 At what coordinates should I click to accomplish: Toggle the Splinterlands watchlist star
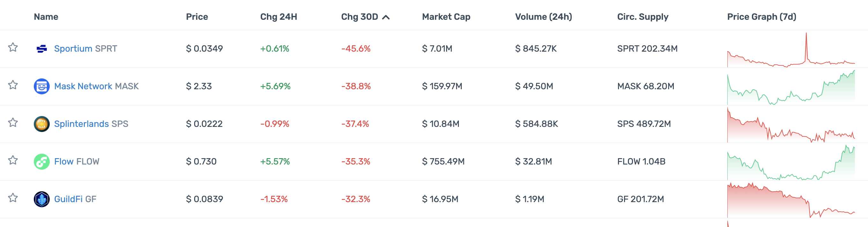[13, 123]
